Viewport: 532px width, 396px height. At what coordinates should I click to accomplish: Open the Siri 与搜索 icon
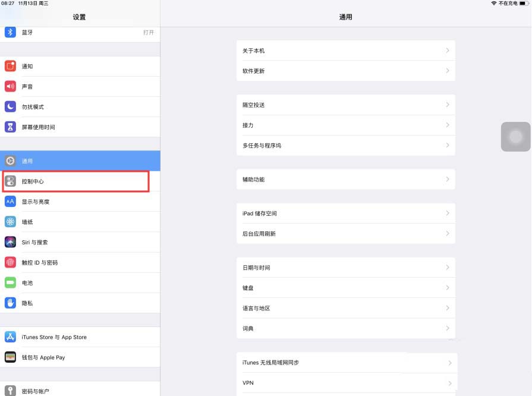coord(10,242)
